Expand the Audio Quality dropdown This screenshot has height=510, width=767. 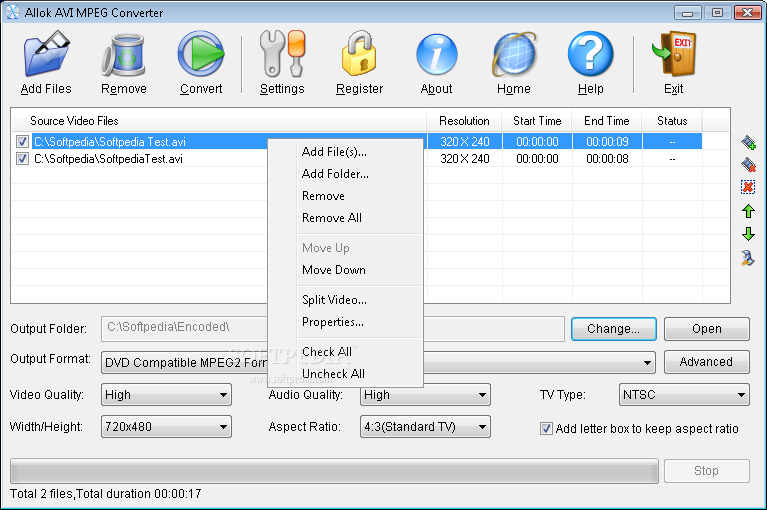pyautogui.click(x=482, y=395)
